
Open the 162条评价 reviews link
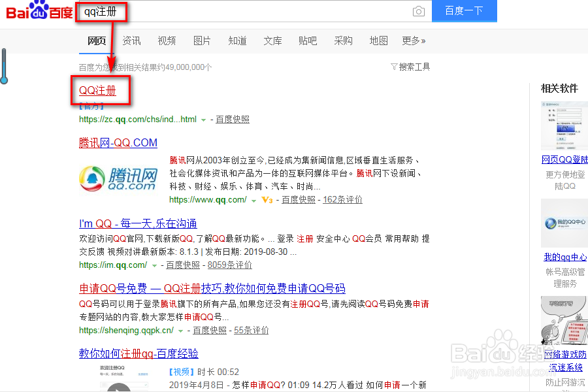pos(343,199)
